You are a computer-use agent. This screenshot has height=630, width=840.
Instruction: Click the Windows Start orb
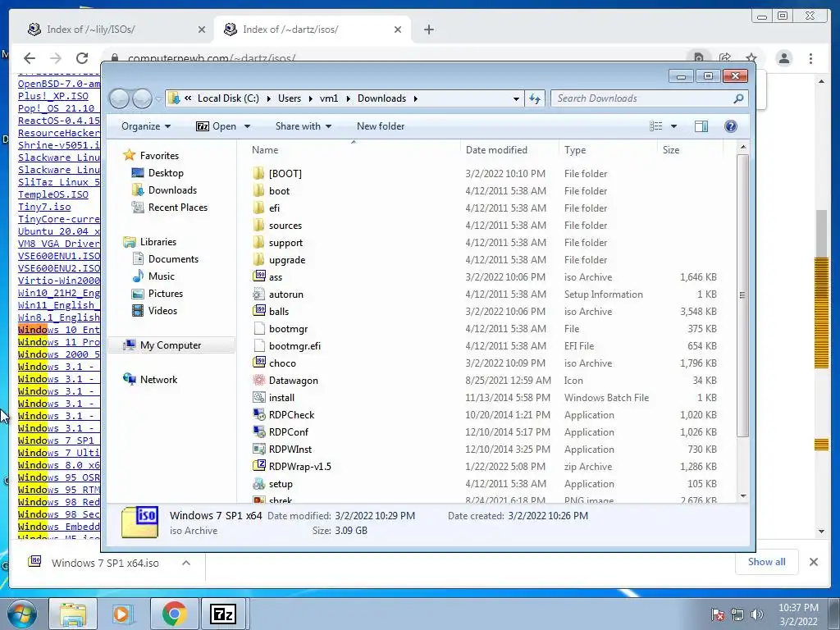pyautogui.click(x=21, y=614)
